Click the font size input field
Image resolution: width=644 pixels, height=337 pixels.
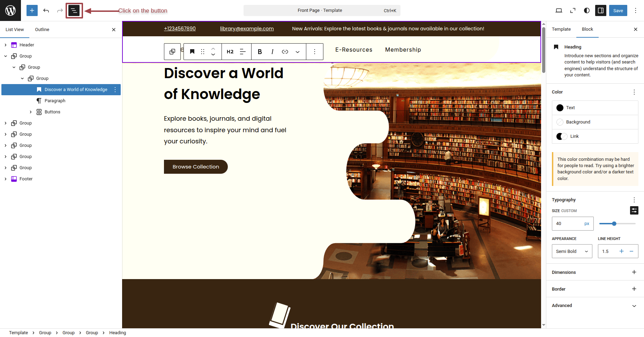click(568, 224)
